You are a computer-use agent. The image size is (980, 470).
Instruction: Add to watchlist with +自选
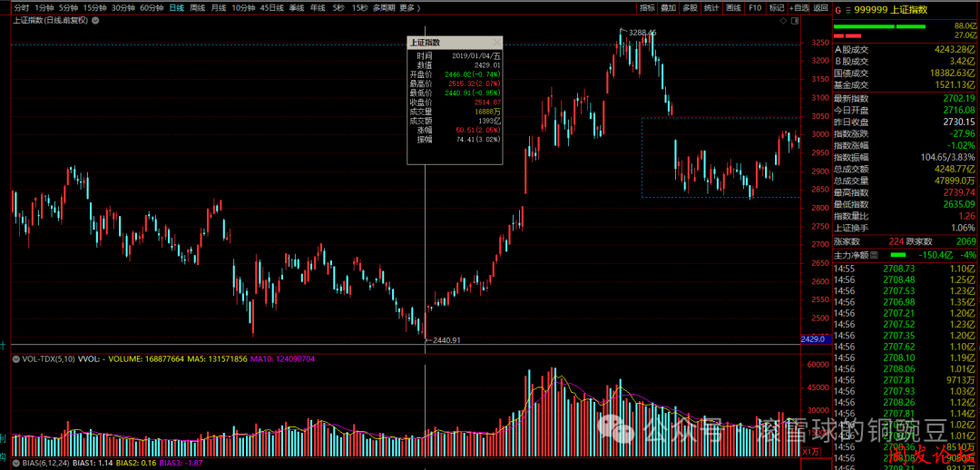799,7
